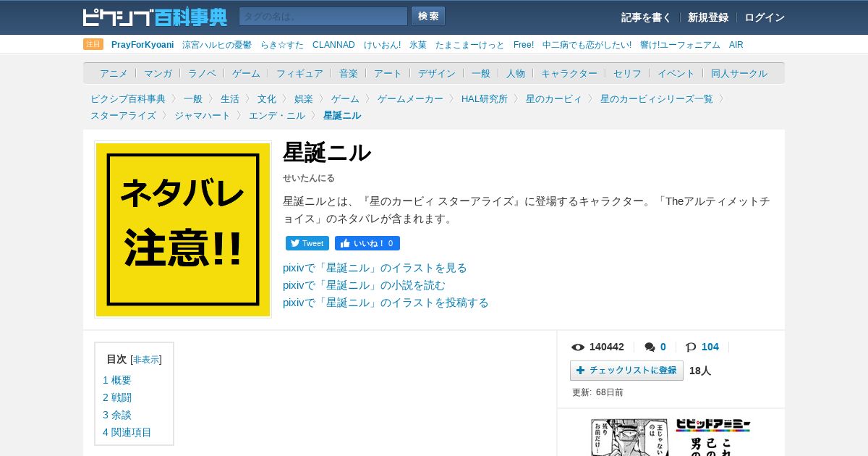Image resolution: width=868 pixels, height=456 pixels.
Task: Go to the スターアライズ breadcrumb
Action: [x=123, y=116]
